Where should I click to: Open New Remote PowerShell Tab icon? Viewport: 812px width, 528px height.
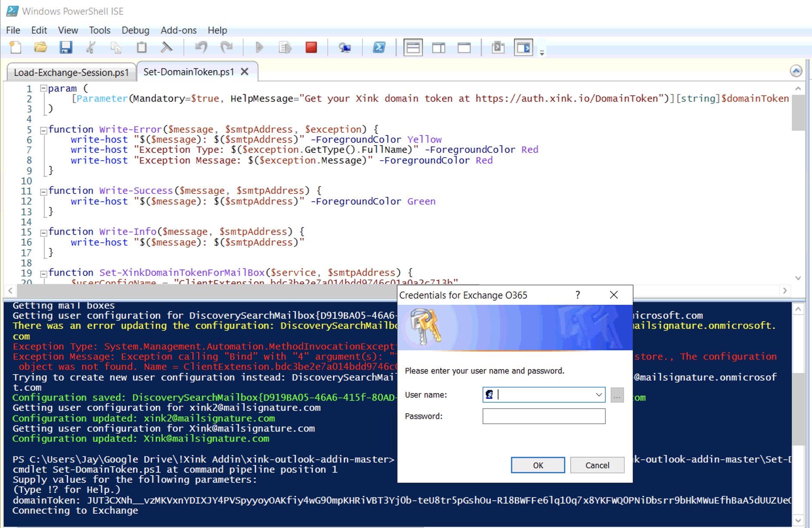[x=344, y=47]
